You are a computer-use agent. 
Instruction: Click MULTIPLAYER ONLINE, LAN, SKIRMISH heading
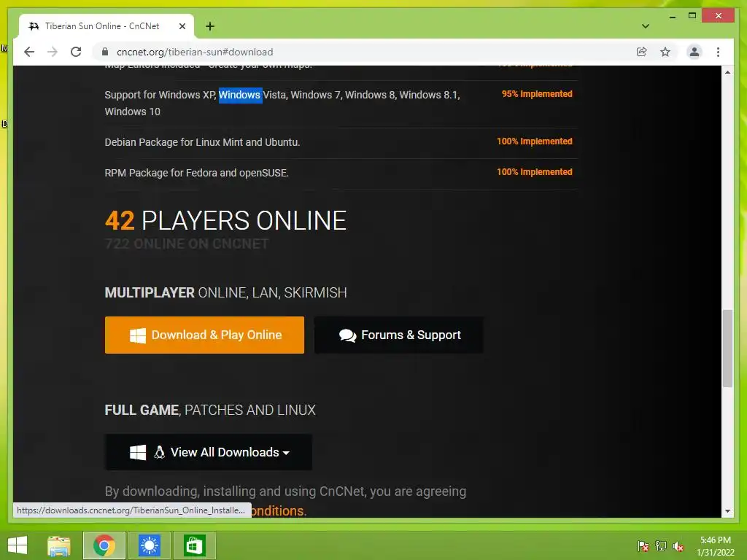(225, 292)
